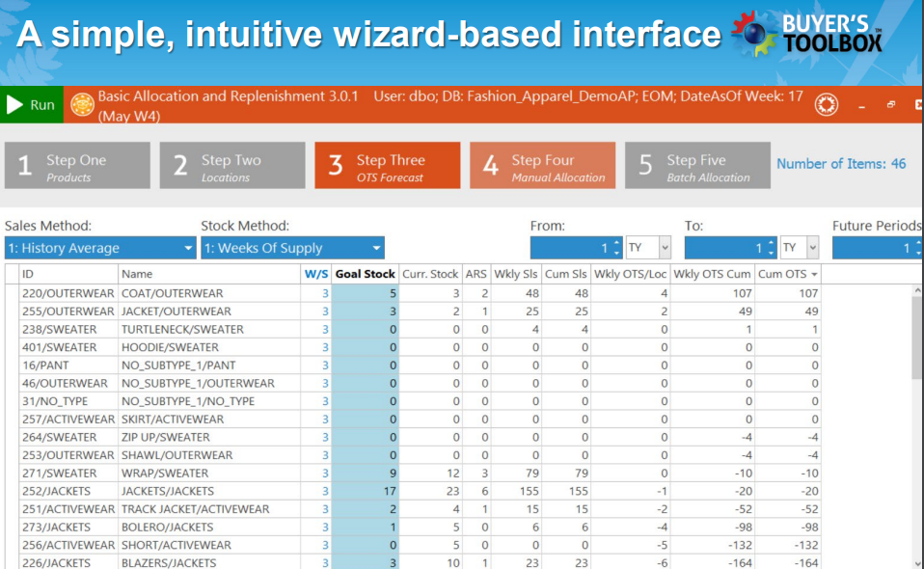Sort by the Goal Stock column header

366,275
